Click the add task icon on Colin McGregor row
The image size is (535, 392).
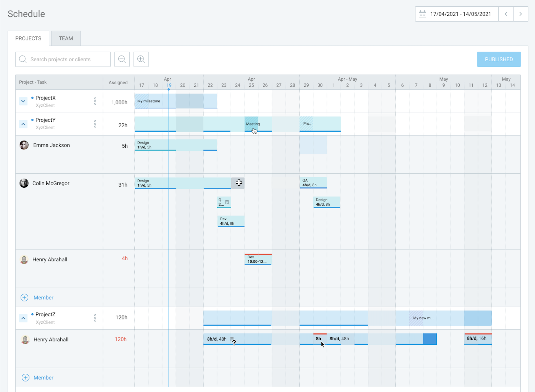pyautogui.click(x=239, y=183)
